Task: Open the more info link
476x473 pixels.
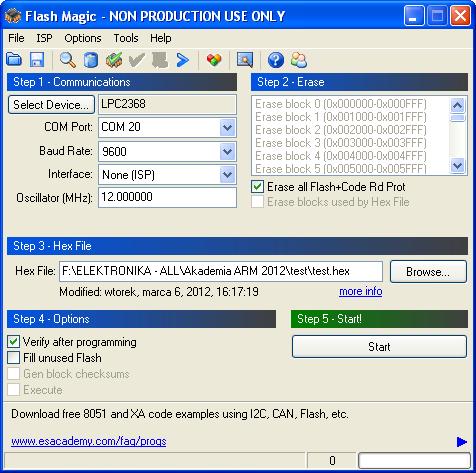Action: tap(361, 291)
